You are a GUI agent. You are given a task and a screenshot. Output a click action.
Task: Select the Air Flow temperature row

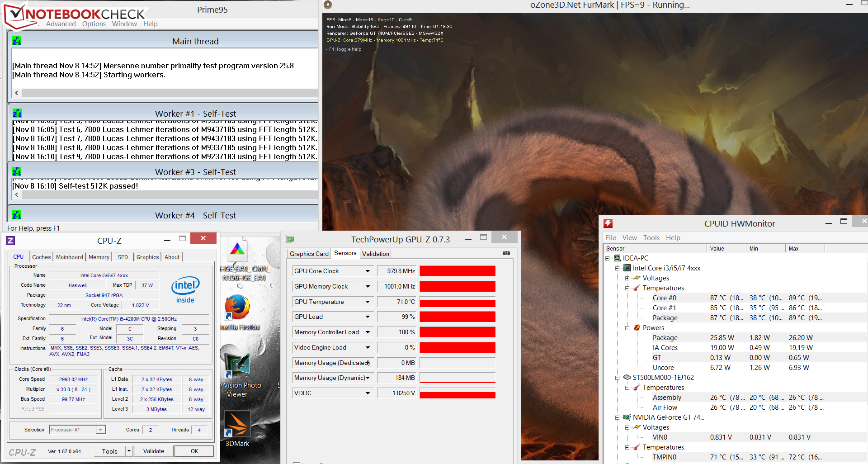pyautogui.click(x=736, y=407)
